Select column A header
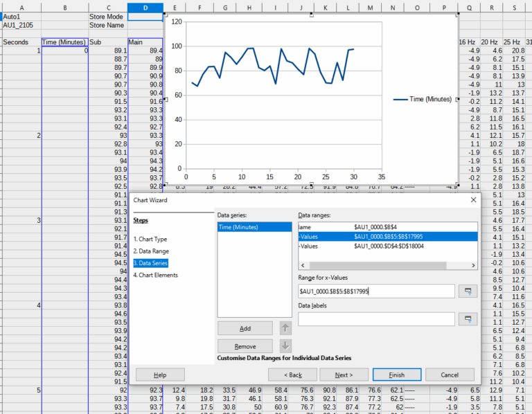Image resolution: width=532 pixels, height=414 pixels. (x=21, y=8)
